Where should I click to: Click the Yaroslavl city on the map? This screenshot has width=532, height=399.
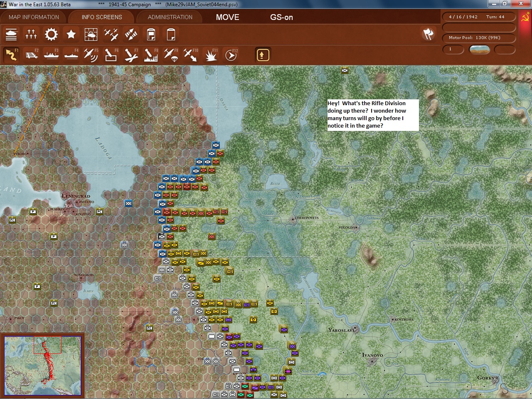pos(342,330)
